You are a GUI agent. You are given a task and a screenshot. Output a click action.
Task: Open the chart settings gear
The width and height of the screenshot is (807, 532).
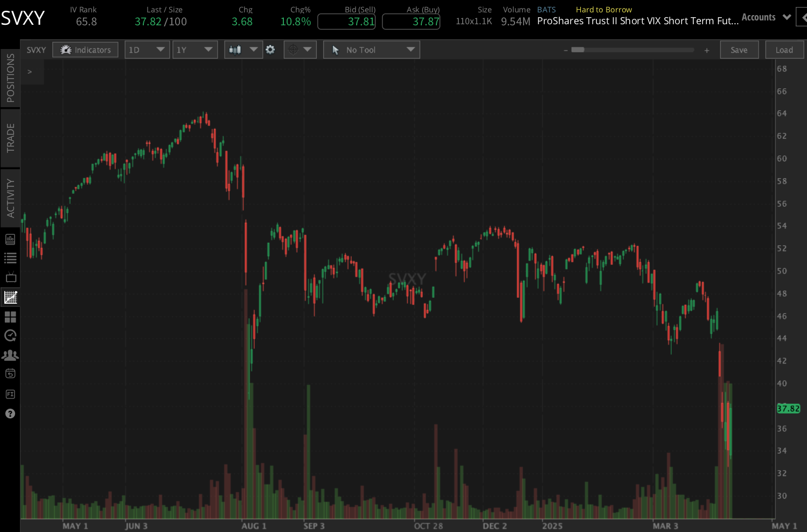pyautogui.click(x=270, y=49)
